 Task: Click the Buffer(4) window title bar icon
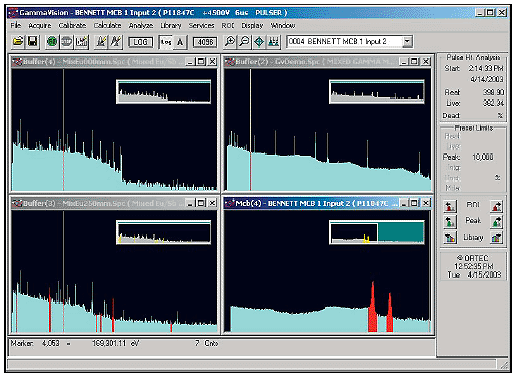click(x=17, y=62)
